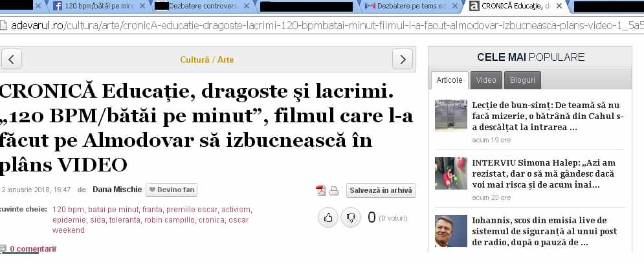Click the thumbs down vote icon
The width and height of the screenshot is (644, 264).
(x=351, y=218)
